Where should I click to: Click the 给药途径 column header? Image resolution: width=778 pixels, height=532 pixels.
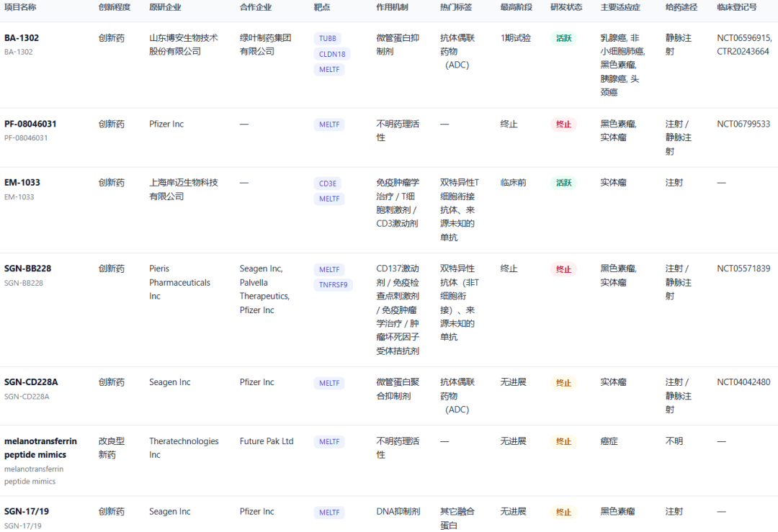681,7
